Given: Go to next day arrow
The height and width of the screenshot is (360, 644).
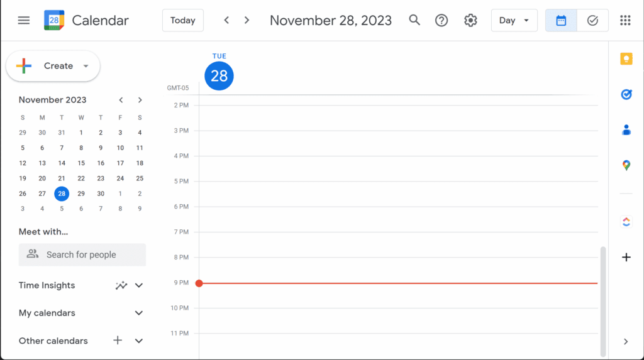Looking at the screenshot, I should [247, 20].
